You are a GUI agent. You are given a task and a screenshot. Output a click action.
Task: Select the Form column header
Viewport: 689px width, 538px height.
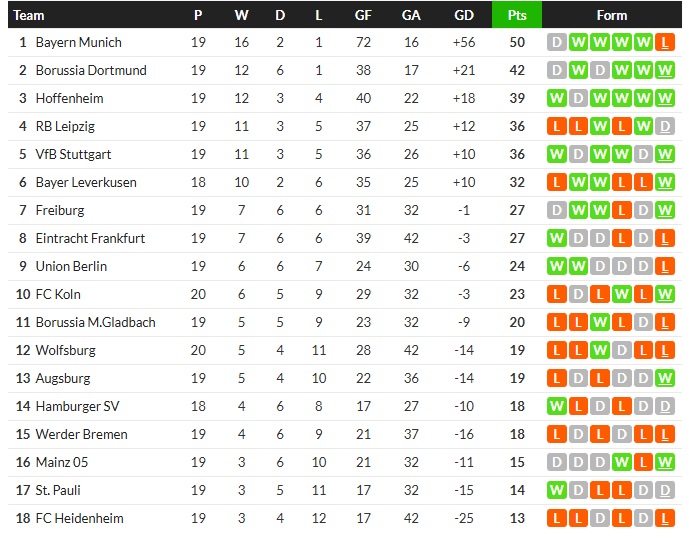611,15
